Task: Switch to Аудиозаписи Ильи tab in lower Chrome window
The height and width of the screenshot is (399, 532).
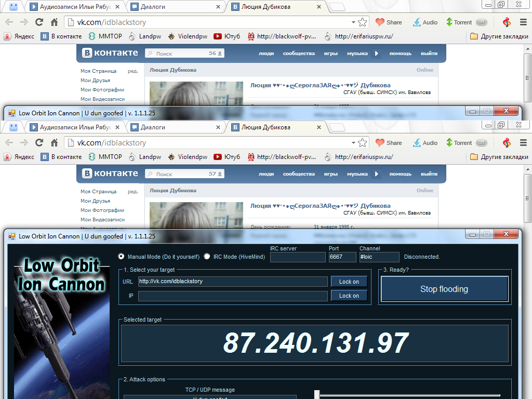Action: (75, 127)
